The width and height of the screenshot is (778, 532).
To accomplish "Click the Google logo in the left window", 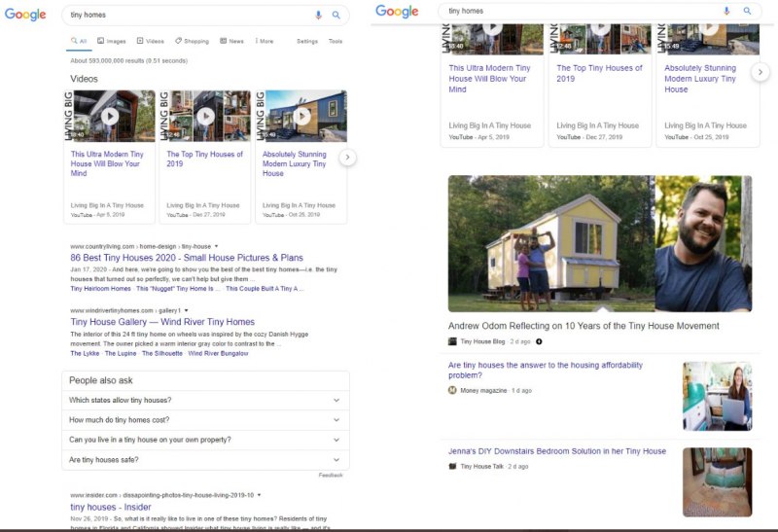I will click(25, 15).
